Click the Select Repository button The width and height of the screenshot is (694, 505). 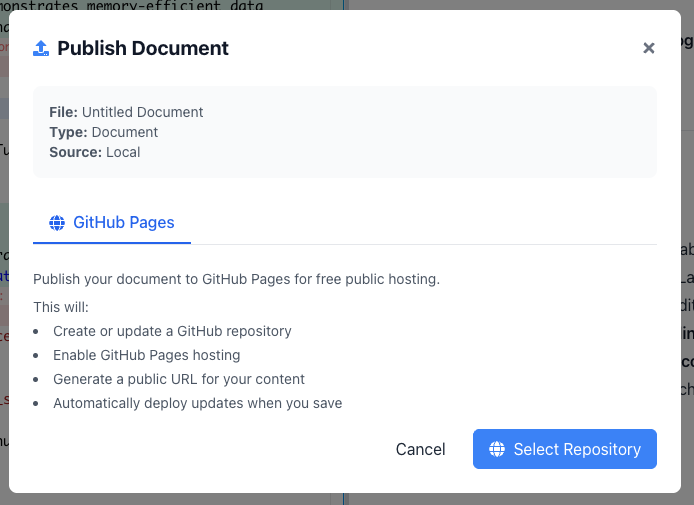565,449
